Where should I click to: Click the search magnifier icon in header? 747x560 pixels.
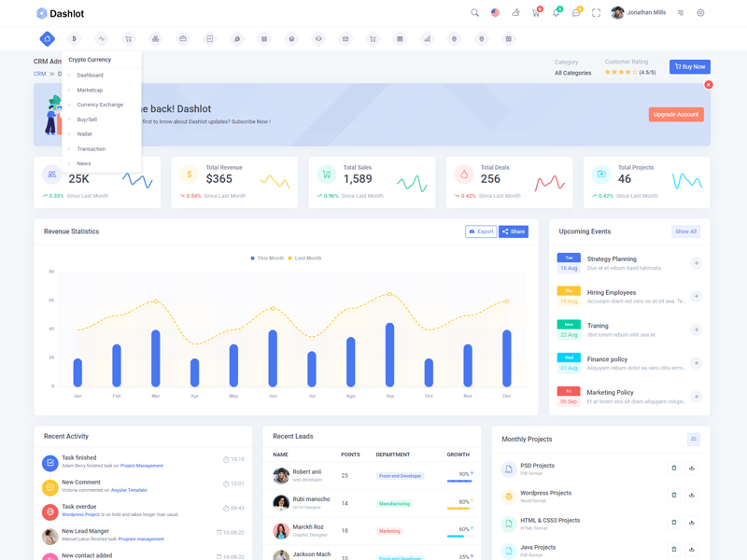coord(474,13)
